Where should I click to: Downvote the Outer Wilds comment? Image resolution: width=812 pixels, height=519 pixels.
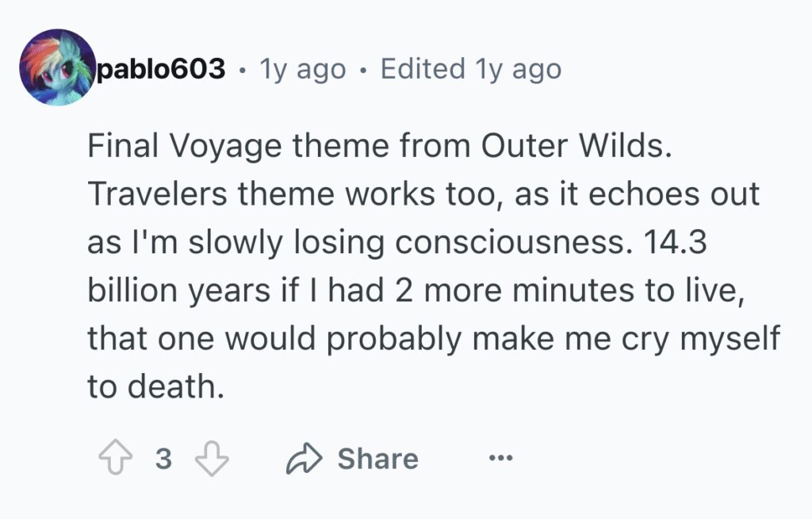(x=212, y=459)
